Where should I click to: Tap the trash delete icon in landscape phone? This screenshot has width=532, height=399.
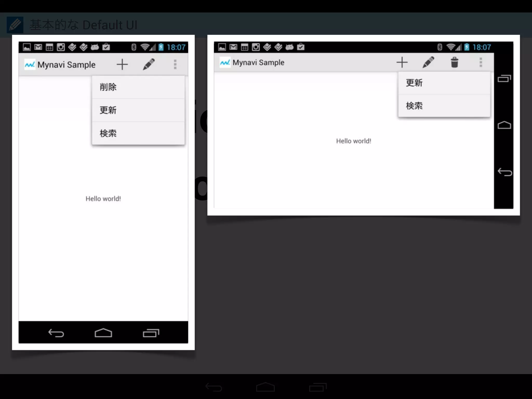[454, 62]
